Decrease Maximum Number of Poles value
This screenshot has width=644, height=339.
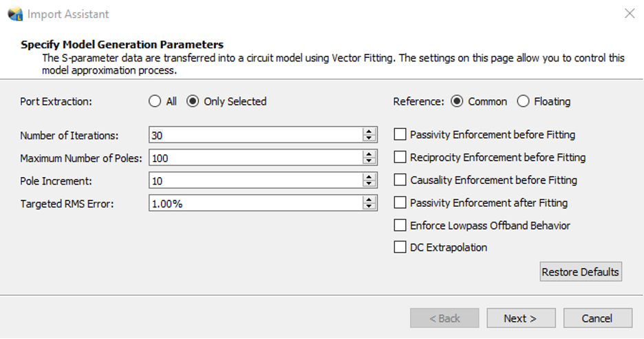coord(369,161)
